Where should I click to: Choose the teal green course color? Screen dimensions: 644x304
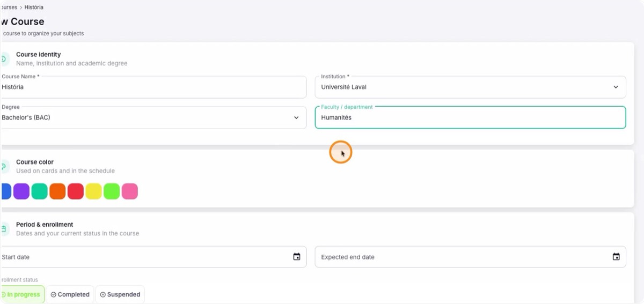(39, 191)
